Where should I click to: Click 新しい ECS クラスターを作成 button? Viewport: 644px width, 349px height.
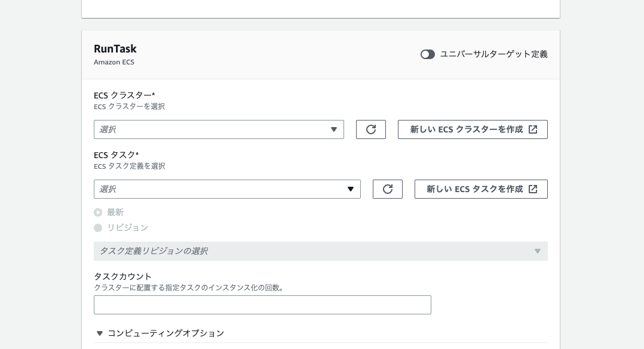point(473,129)
